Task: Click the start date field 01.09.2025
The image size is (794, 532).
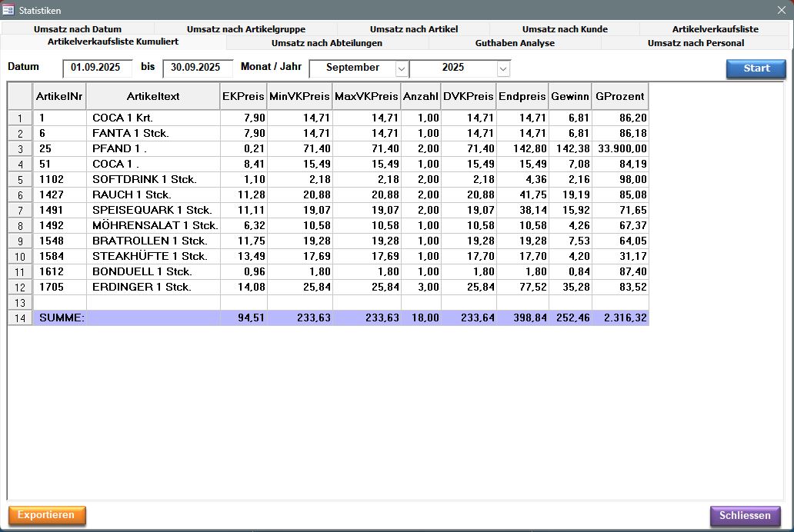Action: point(97,68)
